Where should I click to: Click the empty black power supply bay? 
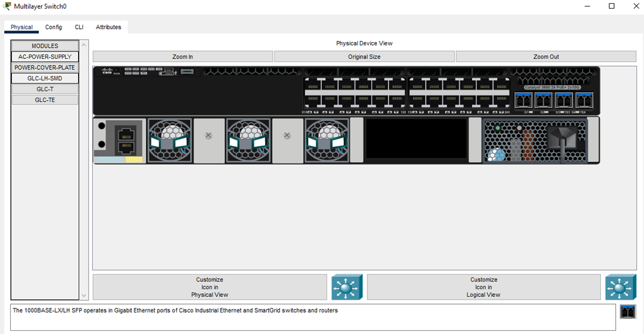416,139
